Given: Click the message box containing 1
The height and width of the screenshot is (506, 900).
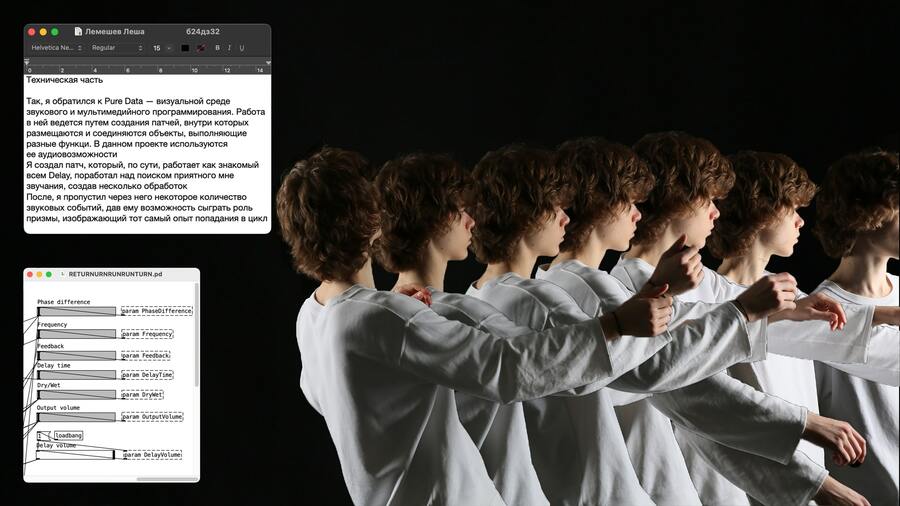Looking at the screenshot, I should [42, 436].
